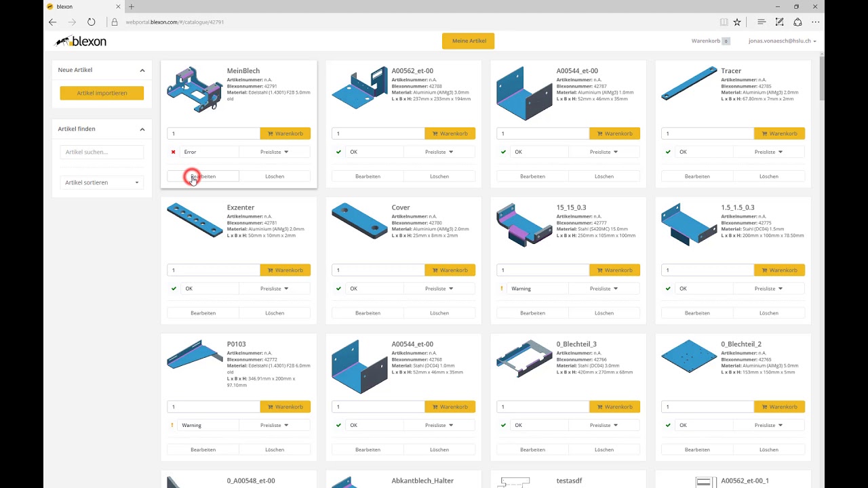Viewport: 868px width, 488px height.
Task: Click the quantity field on MeinBlech card
Action: [x=214, y=134]
